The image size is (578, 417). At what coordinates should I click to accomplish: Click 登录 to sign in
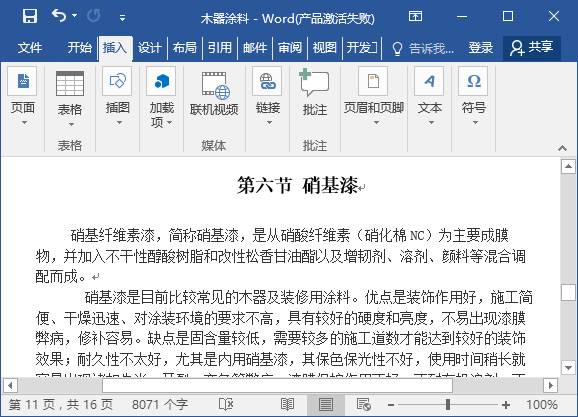(x=480, y=48)
